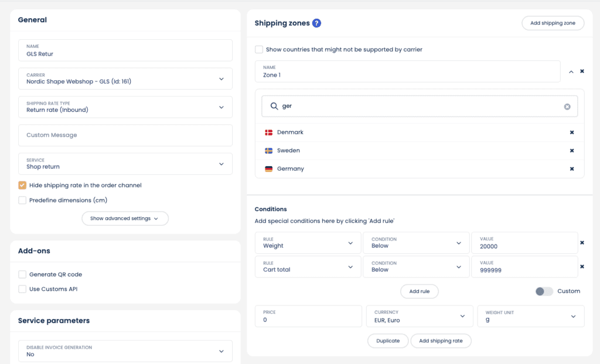Show advanced settings in General section
The image size is (600, 364).
tap(125, 218)
